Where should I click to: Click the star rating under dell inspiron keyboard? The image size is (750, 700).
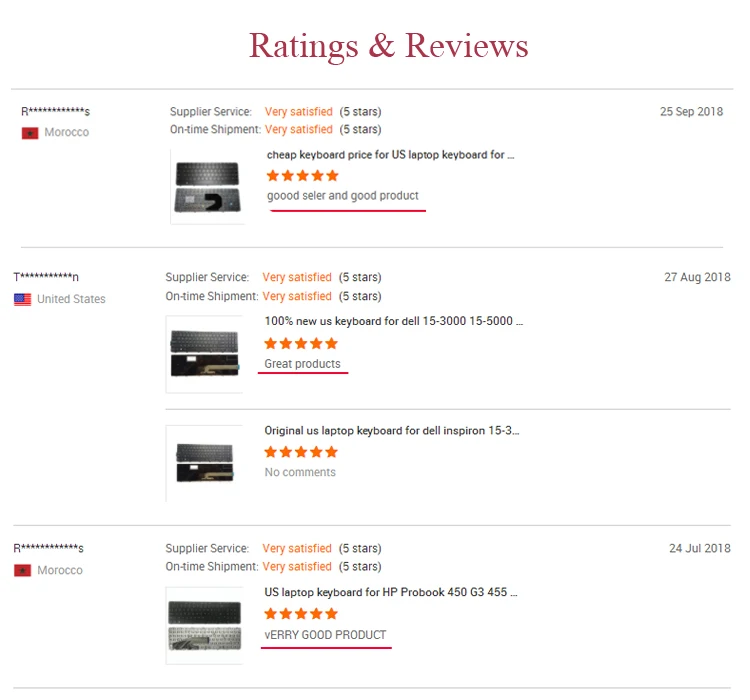click(x=301, y=452)
